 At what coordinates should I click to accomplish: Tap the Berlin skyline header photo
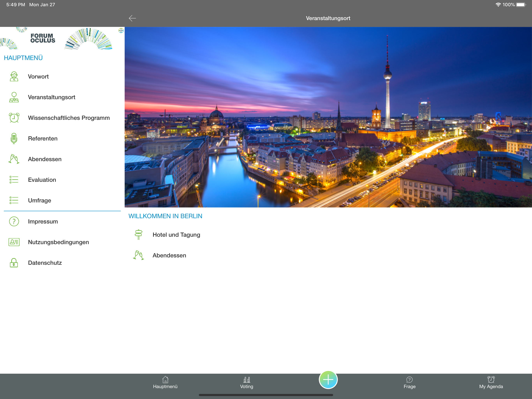click(328, 117)
